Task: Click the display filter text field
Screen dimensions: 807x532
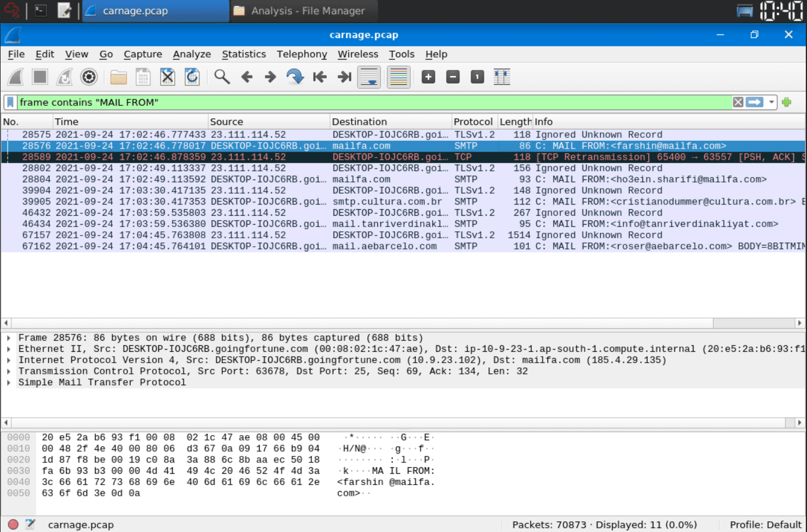Action: pos(374,102)
